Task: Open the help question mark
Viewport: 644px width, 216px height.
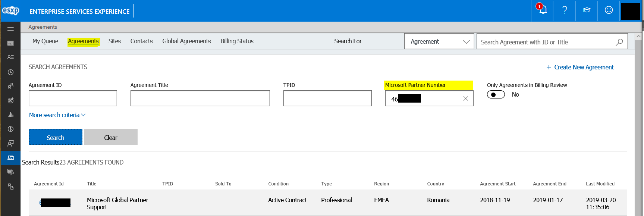Action: [x=565, y=10]
